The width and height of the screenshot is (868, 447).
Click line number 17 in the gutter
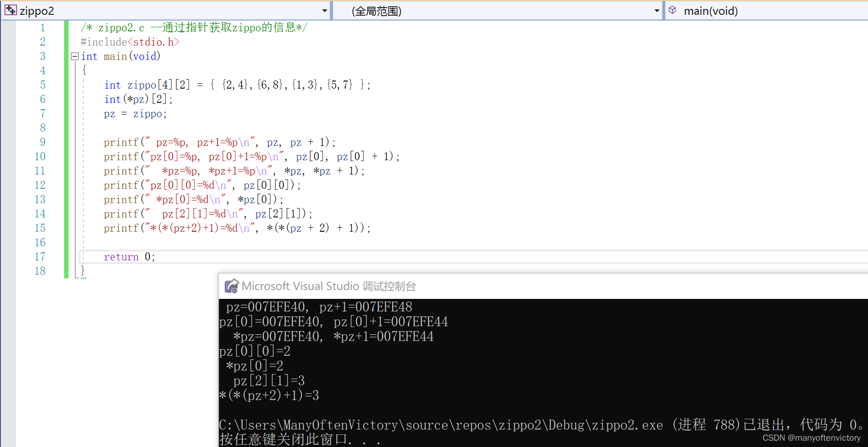pos(40,257)
